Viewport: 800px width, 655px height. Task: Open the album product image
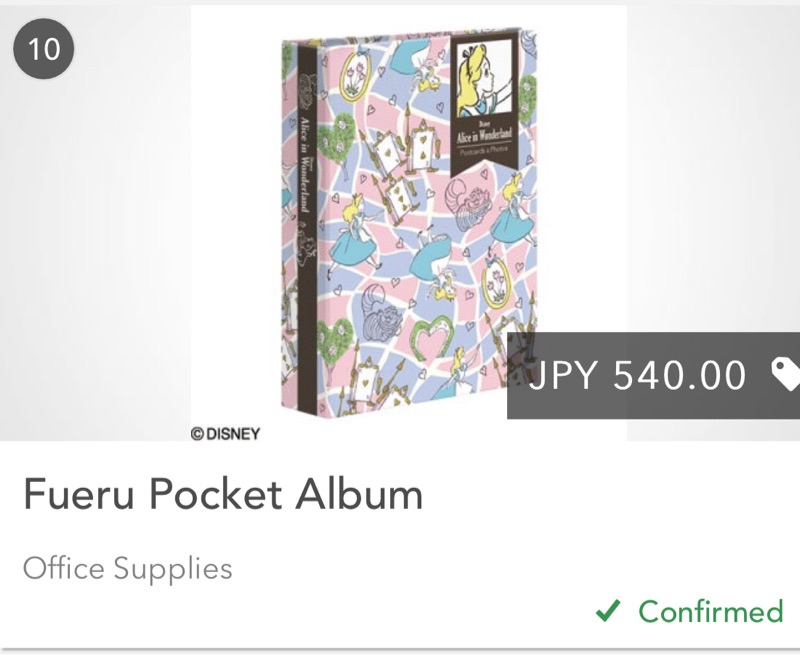408,230
